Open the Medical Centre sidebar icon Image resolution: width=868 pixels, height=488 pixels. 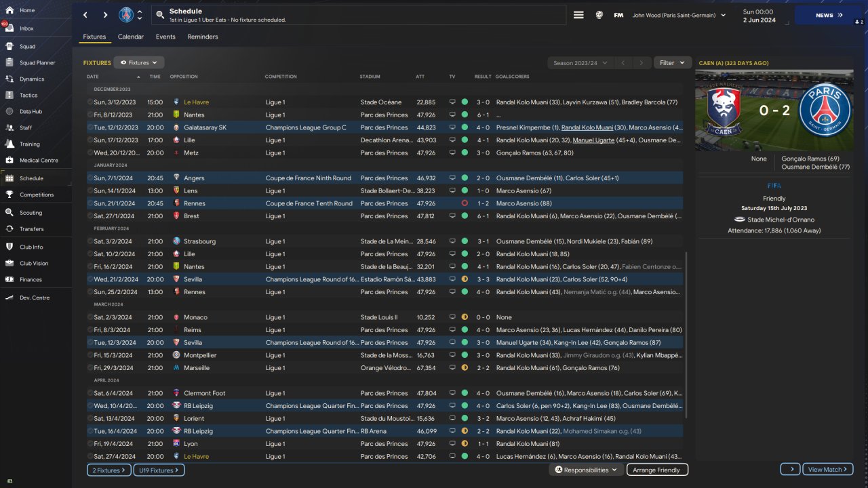[9, 161]
